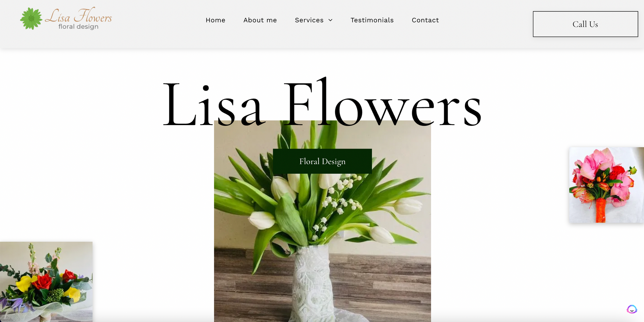Open the chat widget bubble icon
This screenshot has width=644, height=322.
632,309
